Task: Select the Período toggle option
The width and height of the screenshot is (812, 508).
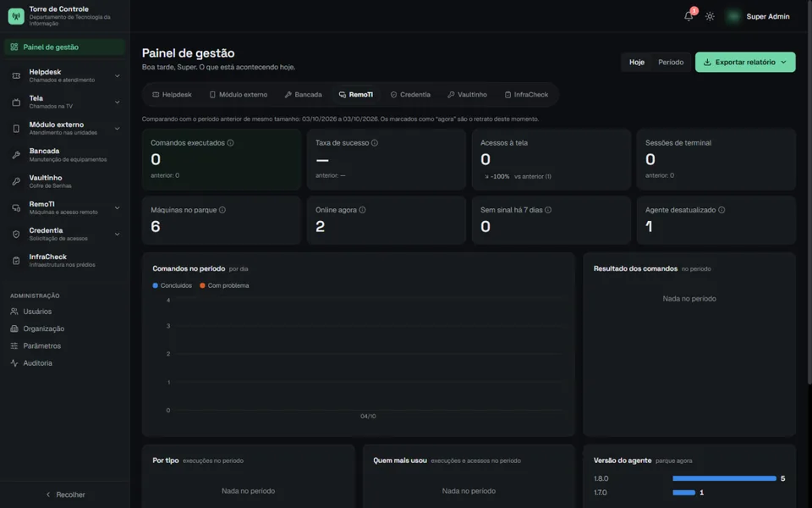Action: point(671,62)
